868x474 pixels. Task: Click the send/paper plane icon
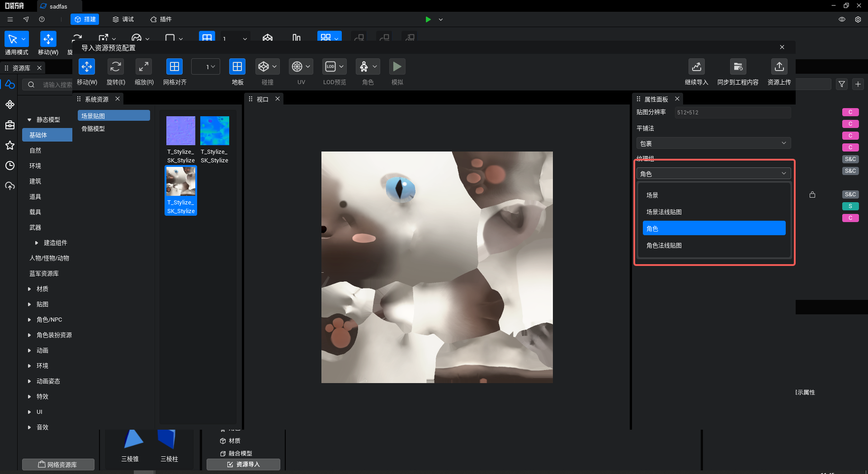[26, 19]
